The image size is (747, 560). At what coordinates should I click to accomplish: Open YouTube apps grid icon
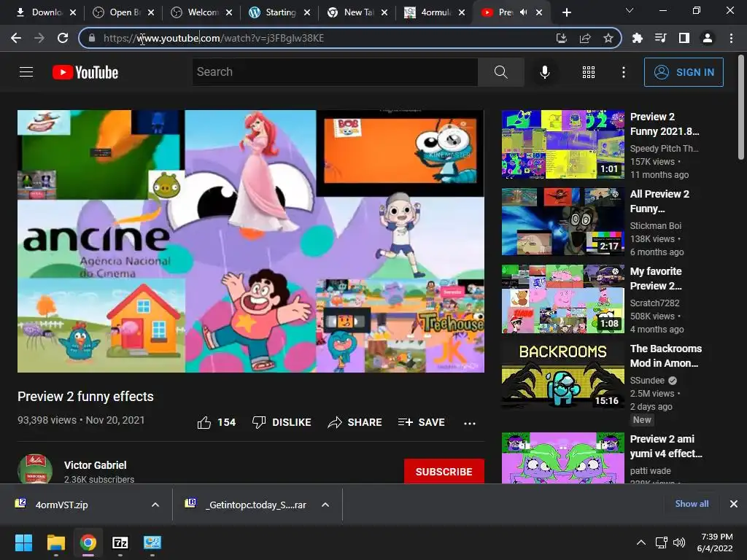(x=589, y=72)
